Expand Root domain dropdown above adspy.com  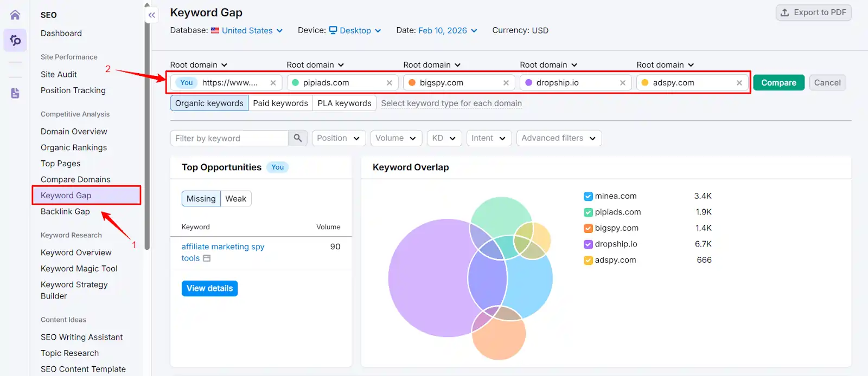coord(666,65)
